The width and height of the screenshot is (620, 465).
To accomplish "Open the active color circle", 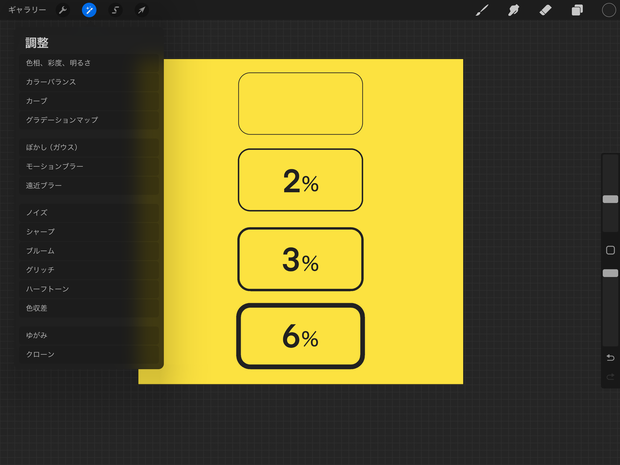I will 609,10.
